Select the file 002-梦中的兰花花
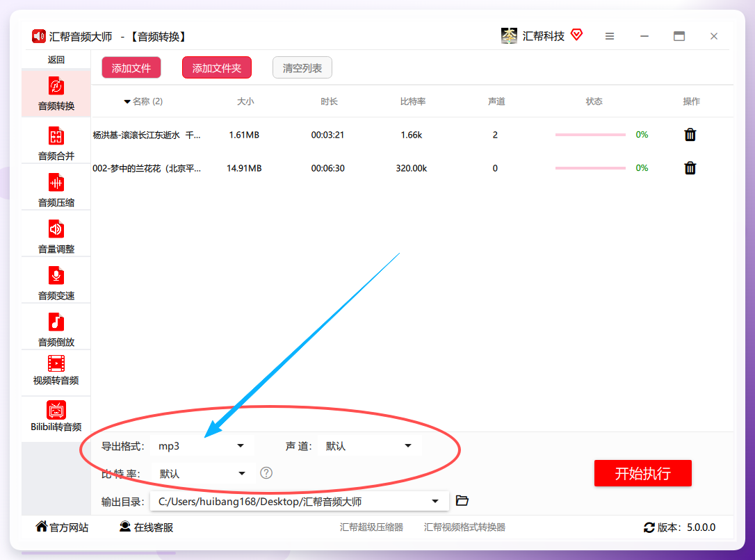This screenshot has height=560, width=755. coord(147,168)
